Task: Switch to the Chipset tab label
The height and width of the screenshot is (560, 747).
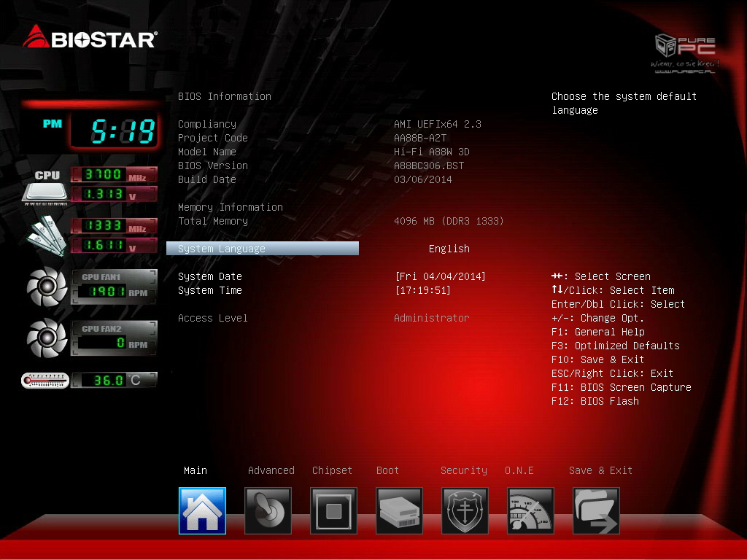Action: 332,470
